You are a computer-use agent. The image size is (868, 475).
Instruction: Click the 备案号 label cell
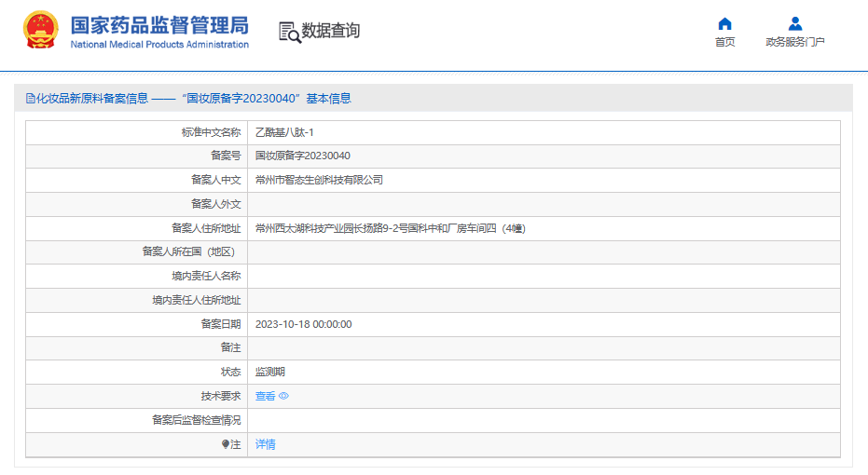[137, 156]
